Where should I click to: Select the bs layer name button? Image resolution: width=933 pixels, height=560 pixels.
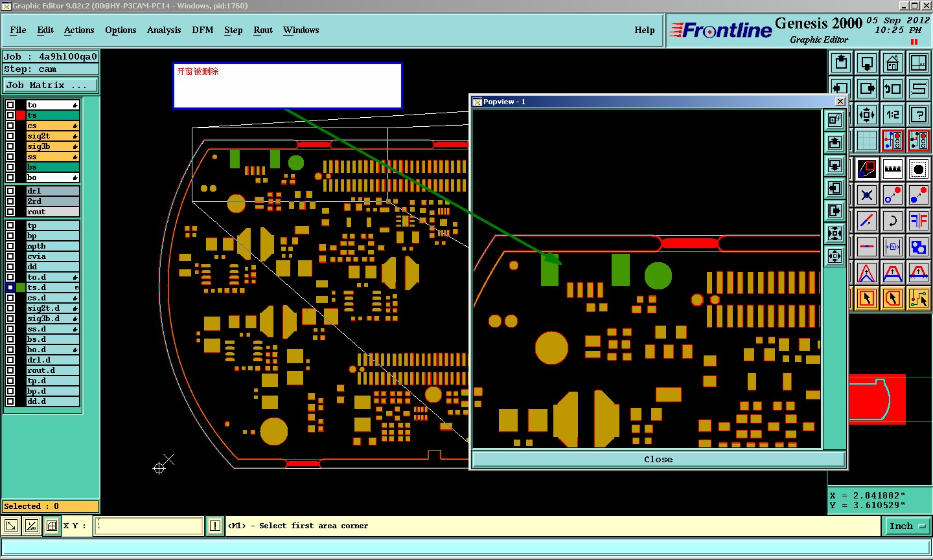52,167
